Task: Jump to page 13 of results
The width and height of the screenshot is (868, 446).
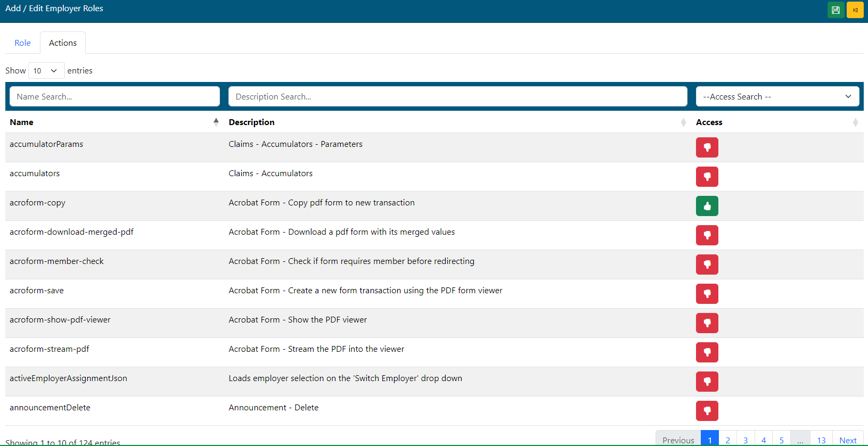Action: click(x=821, y=440)
